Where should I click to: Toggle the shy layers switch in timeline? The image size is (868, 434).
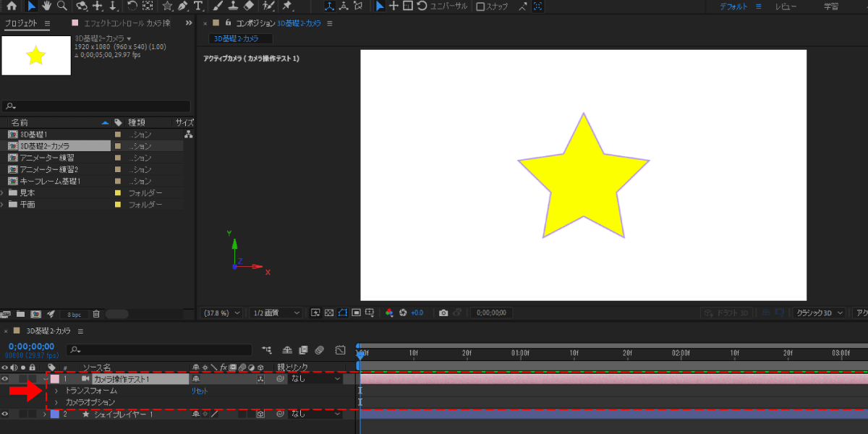click(x=286, y=349)
